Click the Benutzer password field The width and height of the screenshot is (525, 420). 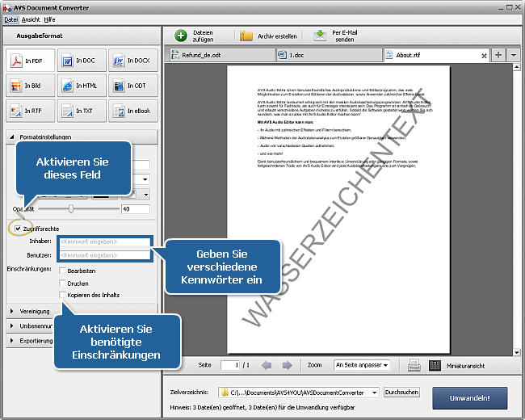pos(105,255)
